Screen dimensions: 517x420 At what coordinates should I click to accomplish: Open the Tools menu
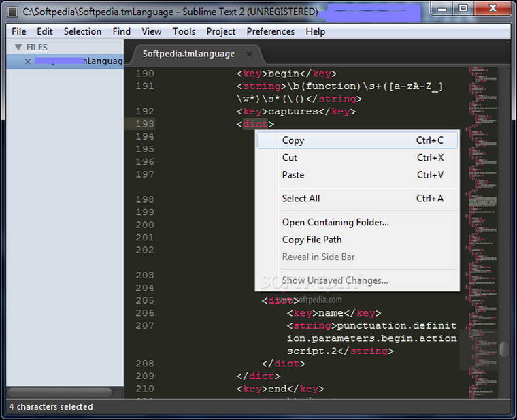click(x=184, y=32)
